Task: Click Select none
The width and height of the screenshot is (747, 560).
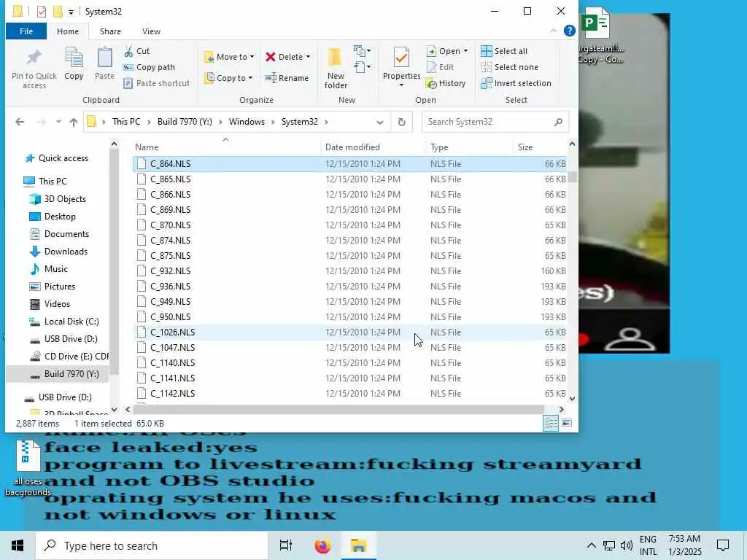Action: (x=510, y=67)
